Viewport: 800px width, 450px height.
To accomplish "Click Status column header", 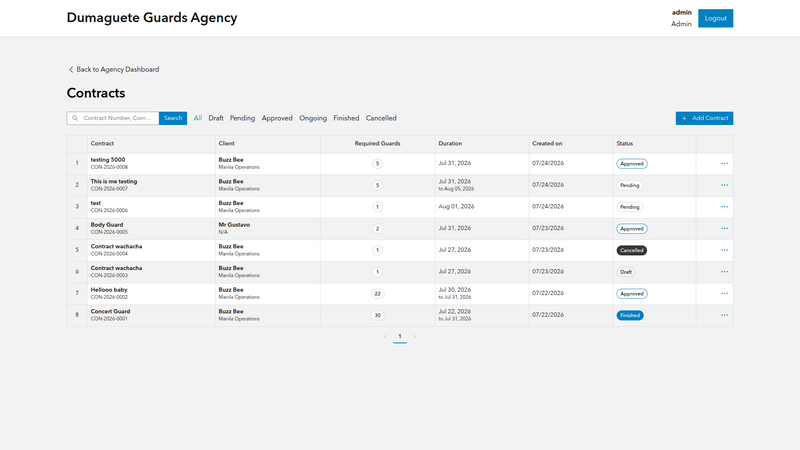I will (624, 144).
